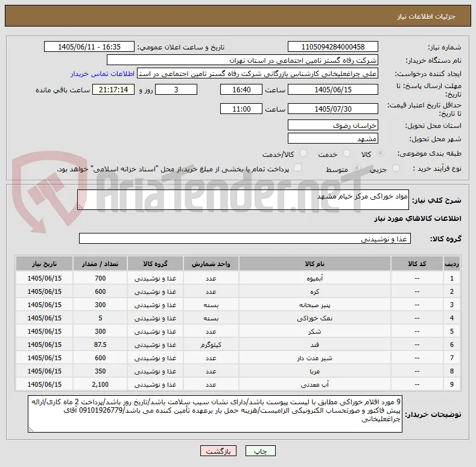Click the گروه کالا column header

(x=155, y=264)
